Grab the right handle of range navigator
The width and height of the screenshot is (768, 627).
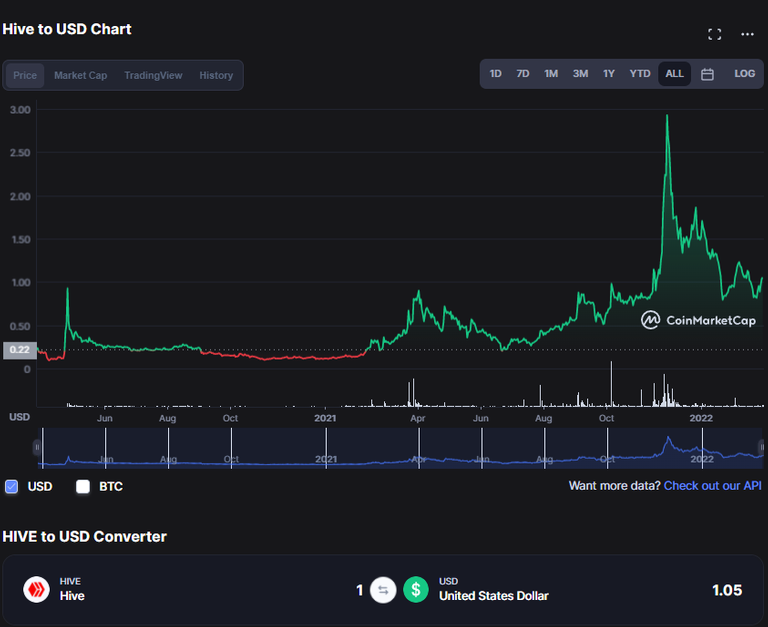[x=762, y=447]
